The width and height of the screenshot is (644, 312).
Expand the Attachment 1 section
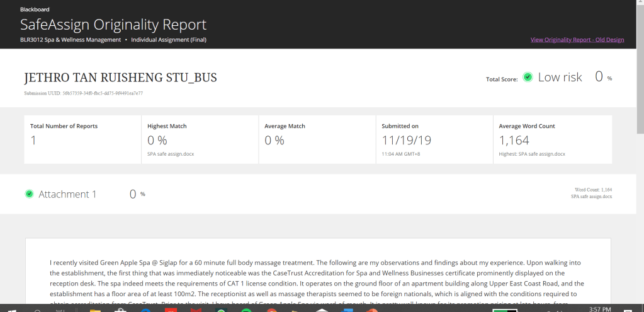coord(67,194)
